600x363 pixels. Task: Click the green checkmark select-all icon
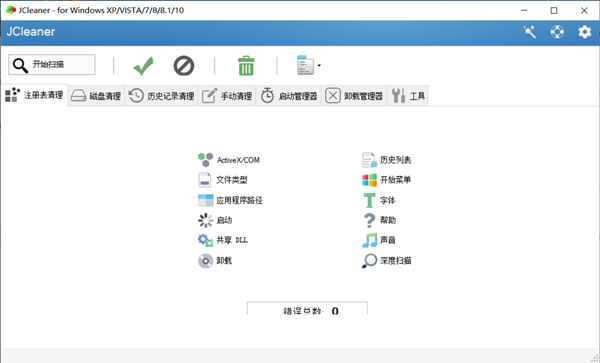143,66
